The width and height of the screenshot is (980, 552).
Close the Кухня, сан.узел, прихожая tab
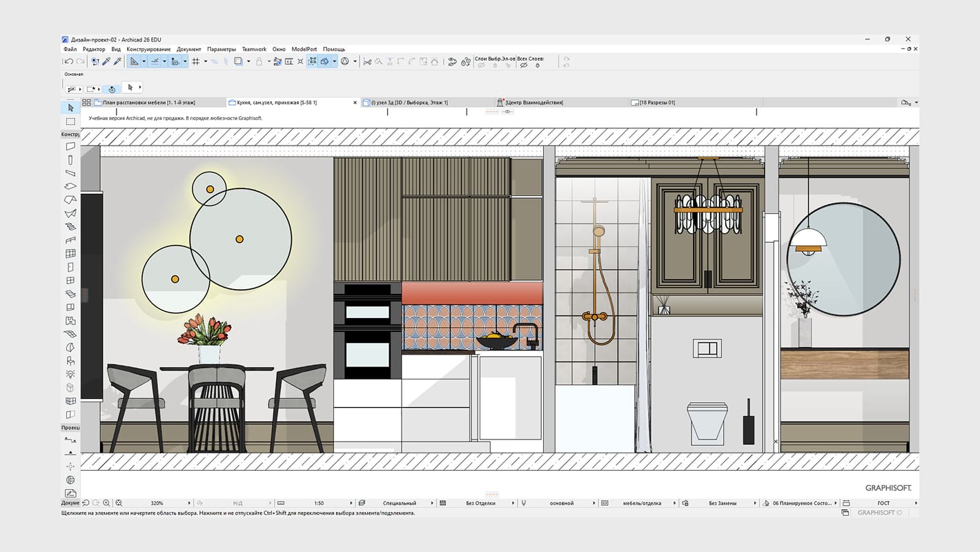tap(355, 102)
